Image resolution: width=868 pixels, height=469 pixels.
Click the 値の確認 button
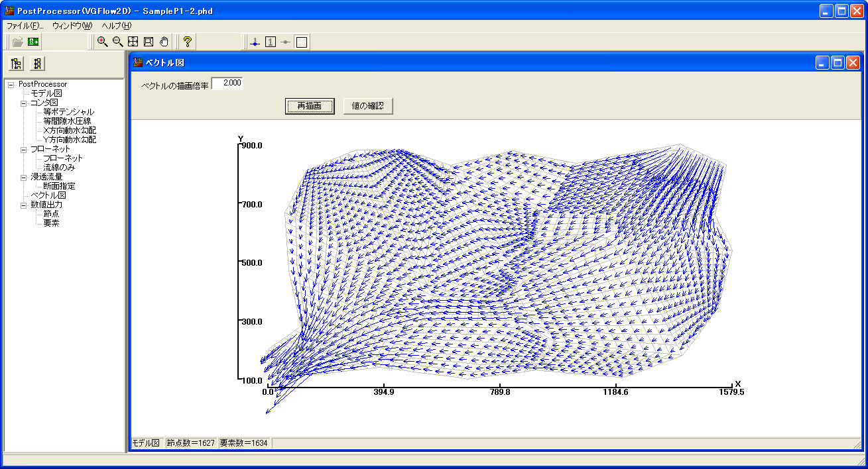coord(368,106)
